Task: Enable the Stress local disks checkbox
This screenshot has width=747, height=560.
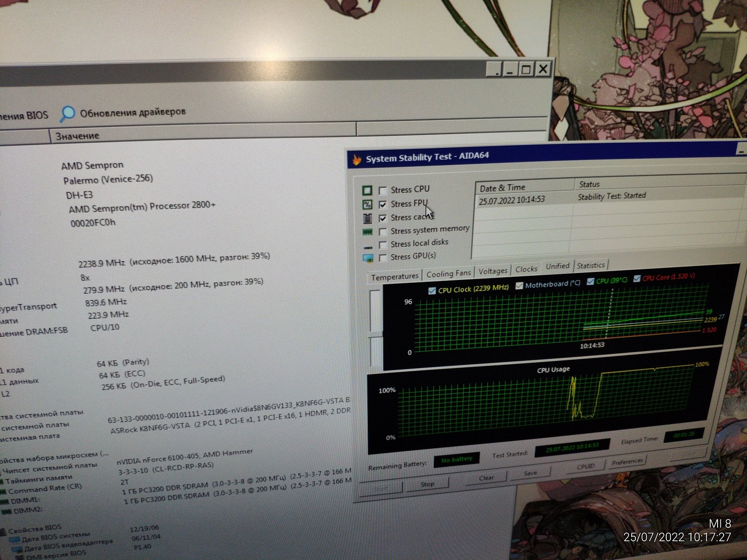Action: [383, 245]
